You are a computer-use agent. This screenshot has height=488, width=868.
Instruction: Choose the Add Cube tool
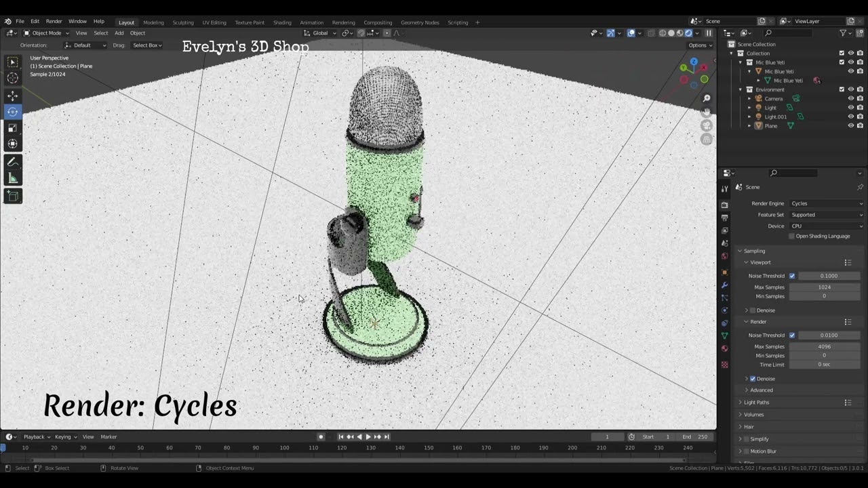click(13, 196)
